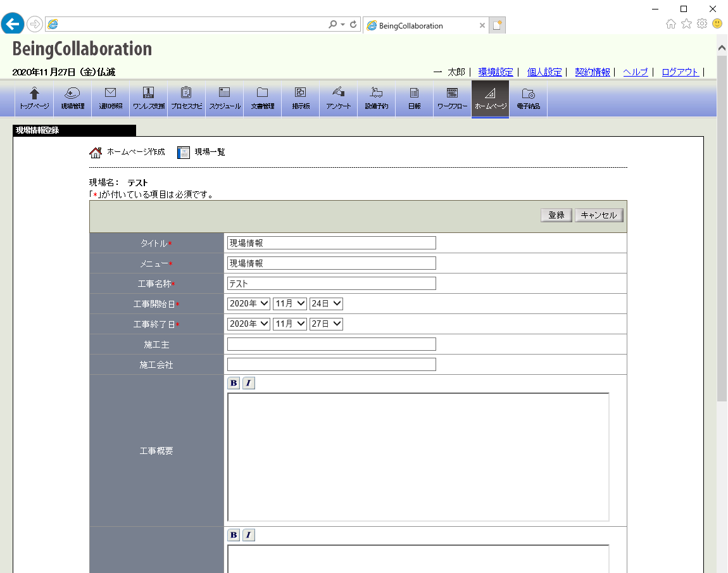728x573 pixels.
Task: Click ホームページ作成 text link
Action: click(136, 152)
